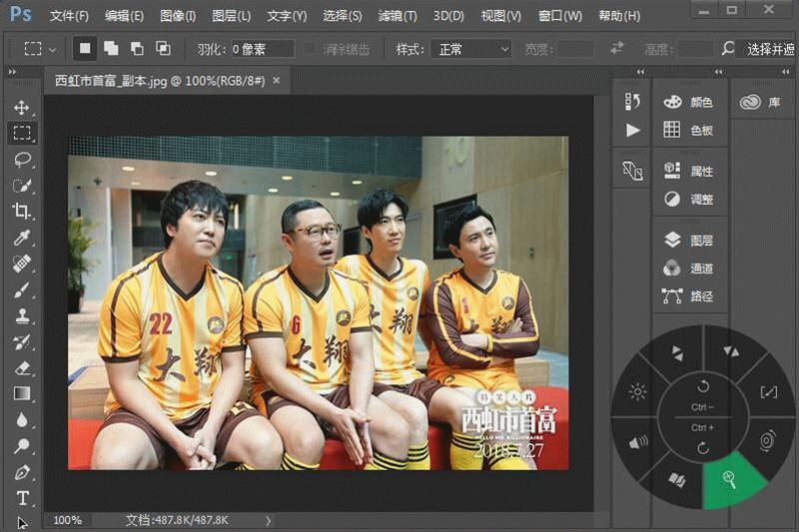Open the 颜色 color panel
The height and width of the screenshot is (532, 799).
[688, 103]
